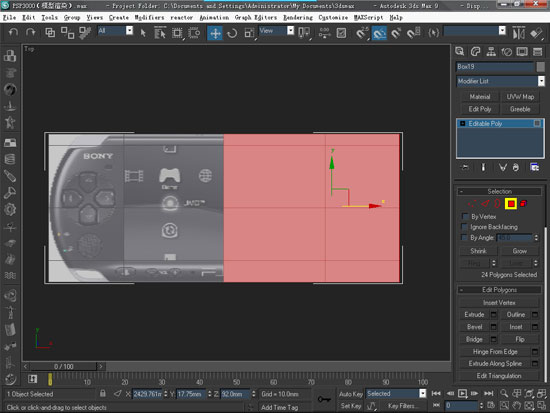Image resolution: width=550 pixels, height=413 pixels.
Task: Open the MAXScript menu
Action: (369, 18)
